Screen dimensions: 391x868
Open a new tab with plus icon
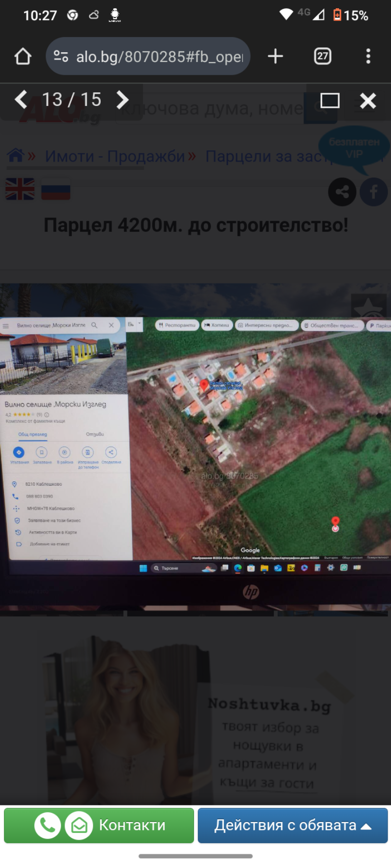275,57
